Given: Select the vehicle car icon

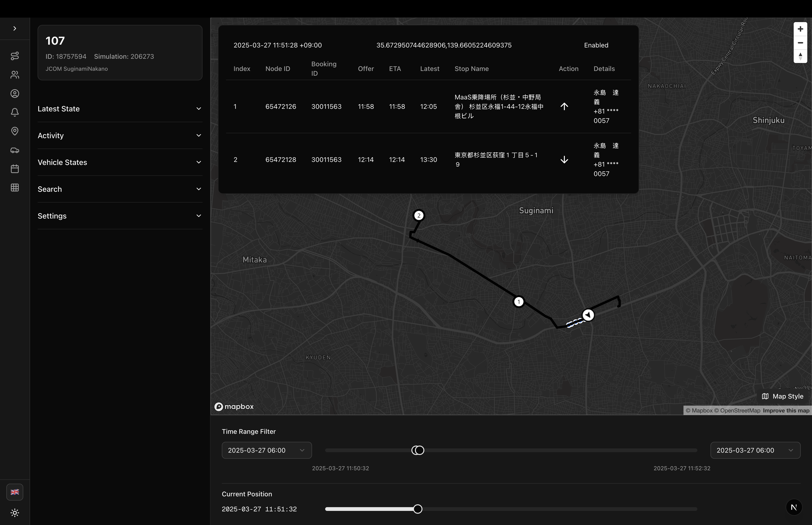Looking at the screenshot, I should click(15, 150).
